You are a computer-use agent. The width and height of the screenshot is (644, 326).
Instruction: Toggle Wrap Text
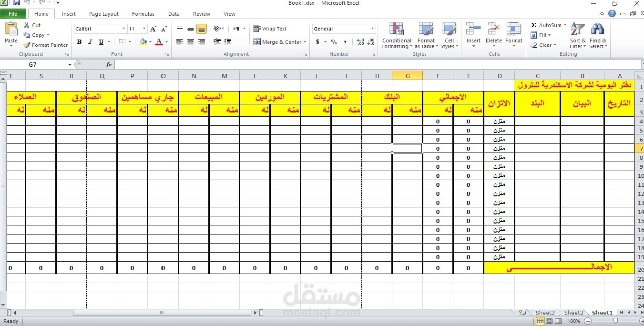pyautogui.click(x=270, y=29)
